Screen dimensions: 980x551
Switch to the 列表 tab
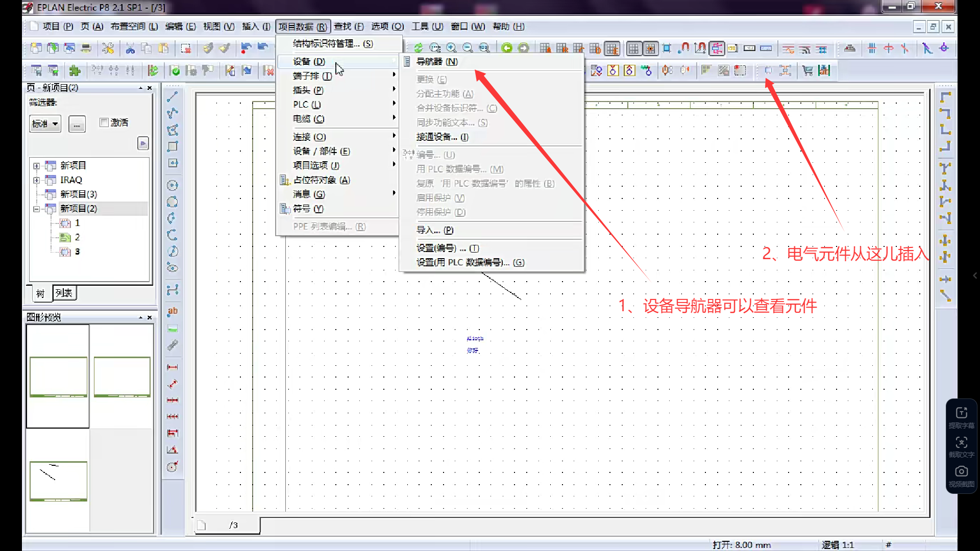64,293
